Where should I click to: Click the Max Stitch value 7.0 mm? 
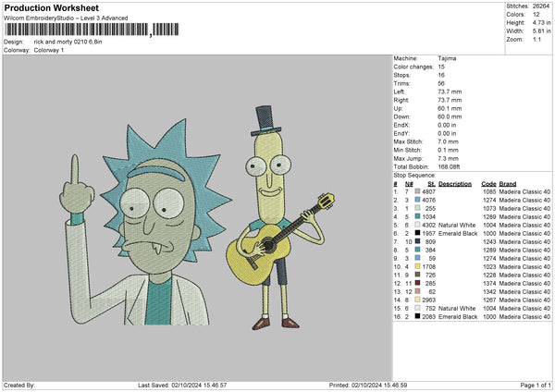click(448, 141)
